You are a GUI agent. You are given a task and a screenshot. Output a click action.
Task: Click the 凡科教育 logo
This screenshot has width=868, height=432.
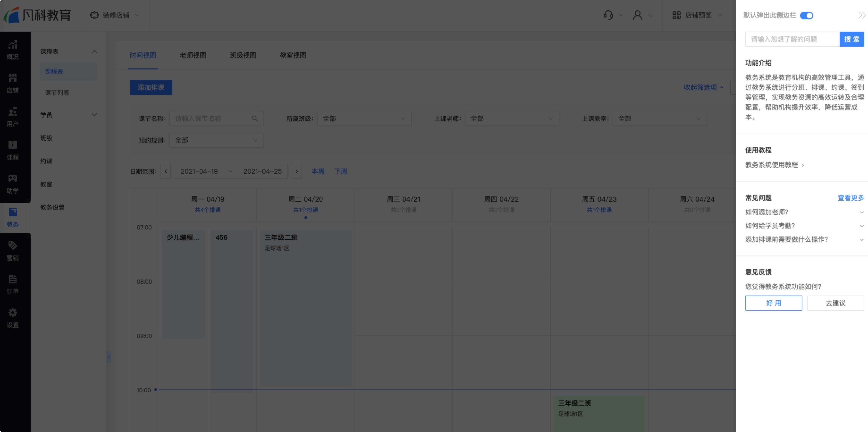(x=37, y=15)
